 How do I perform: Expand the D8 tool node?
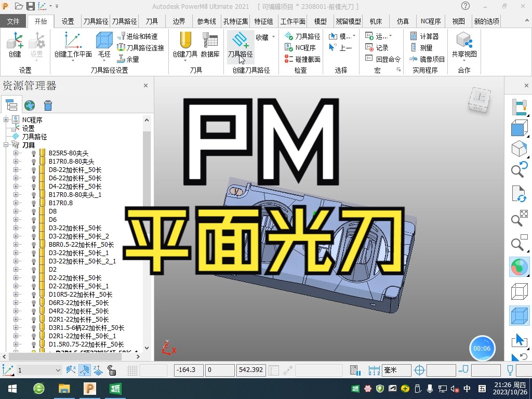16,211
